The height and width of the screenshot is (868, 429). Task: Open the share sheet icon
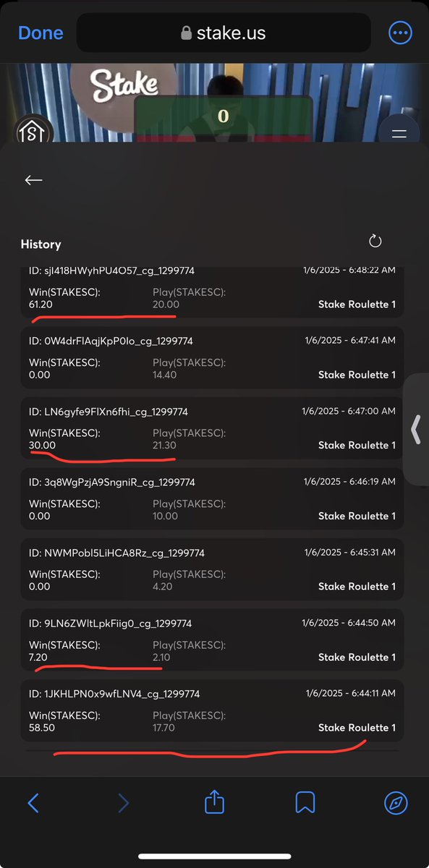[214, 801]
